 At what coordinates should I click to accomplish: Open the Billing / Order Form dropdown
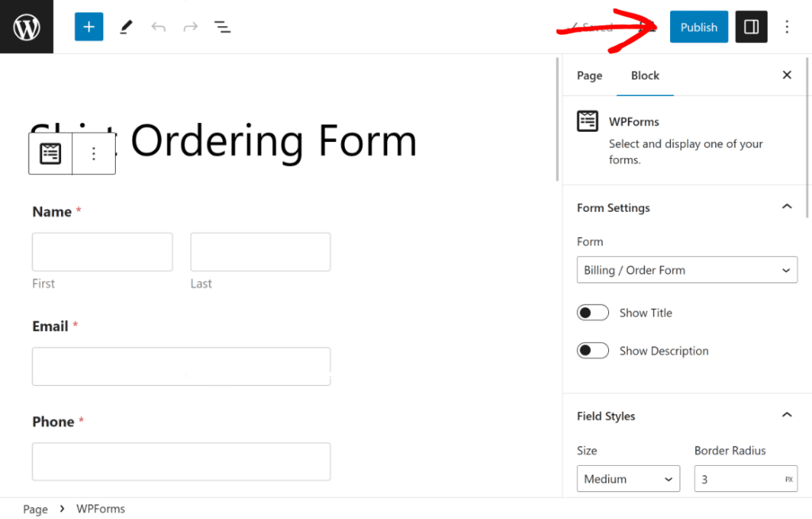click(x=687, y=270)
